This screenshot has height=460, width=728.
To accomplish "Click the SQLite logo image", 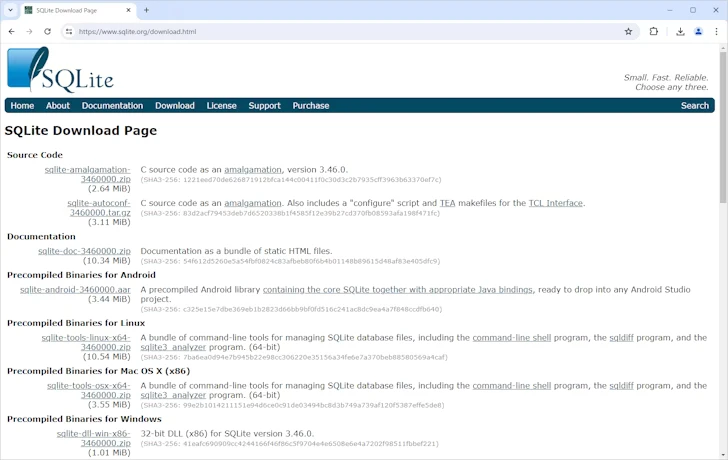I will [x=60, y=70].
